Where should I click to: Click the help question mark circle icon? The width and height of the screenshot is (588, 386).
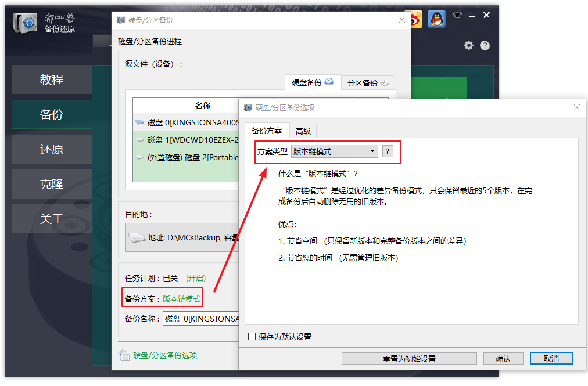pos(485,45)
